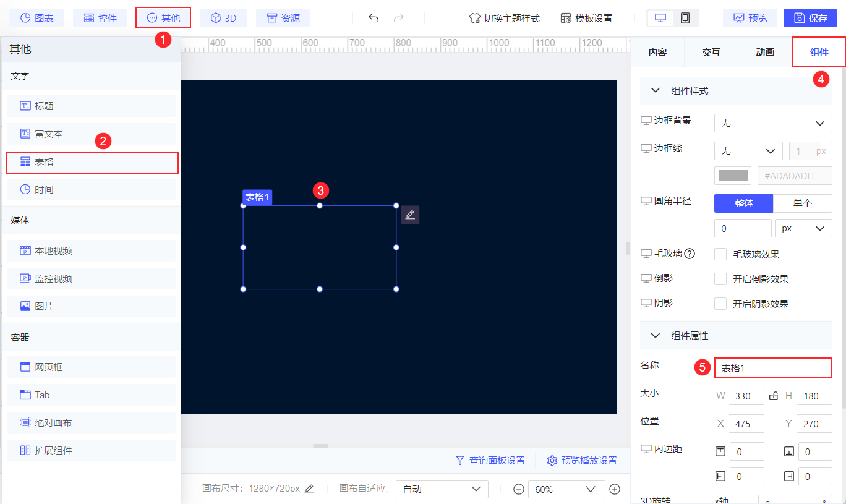Add a 绝对画布 absolute canvas container
Image resolution: width=846 pixels, height=504 pixels.
91,423
